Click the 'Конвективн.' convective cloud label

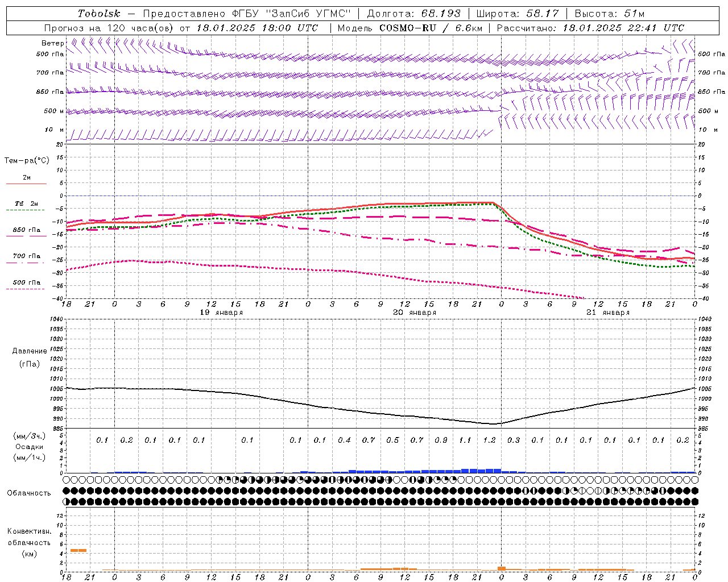coord(29,531)
